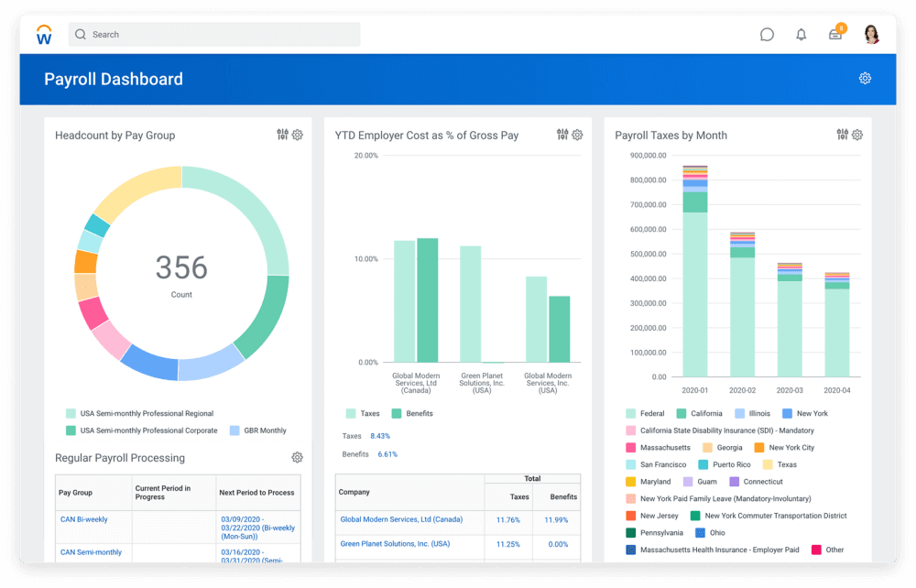Open filter sliders for Payroll Taxes by Month
The image size is (916, 588).
(x=843, y=135)
